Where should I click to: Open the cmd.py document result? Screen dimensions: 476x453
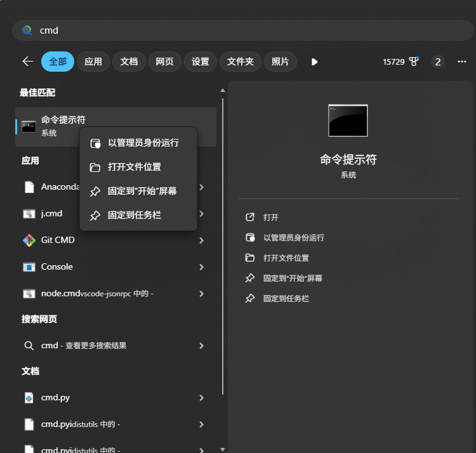click(116, 398)
